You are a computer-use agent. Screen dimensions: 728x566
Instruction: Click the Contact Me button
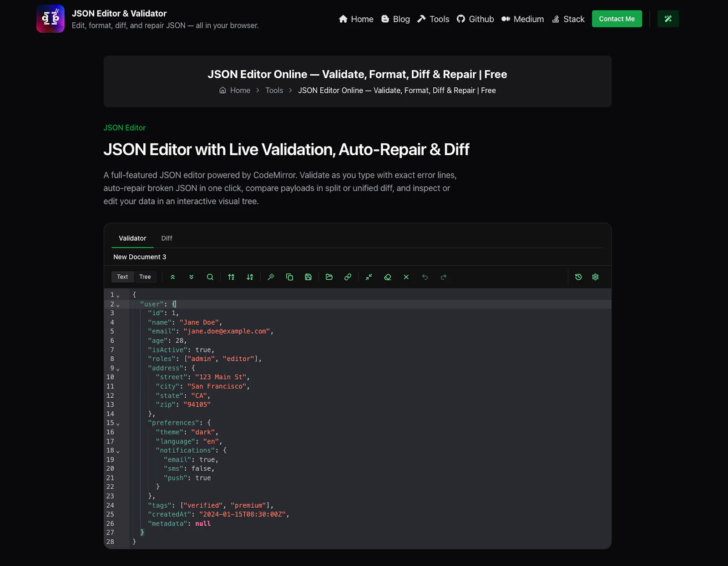coord(617,19)
